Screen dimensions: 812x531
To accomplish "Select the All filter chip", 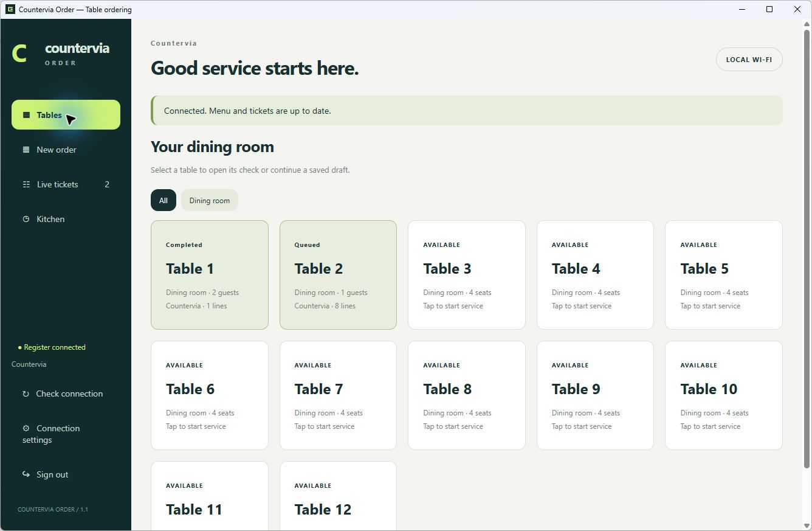I will pos(163,200).
